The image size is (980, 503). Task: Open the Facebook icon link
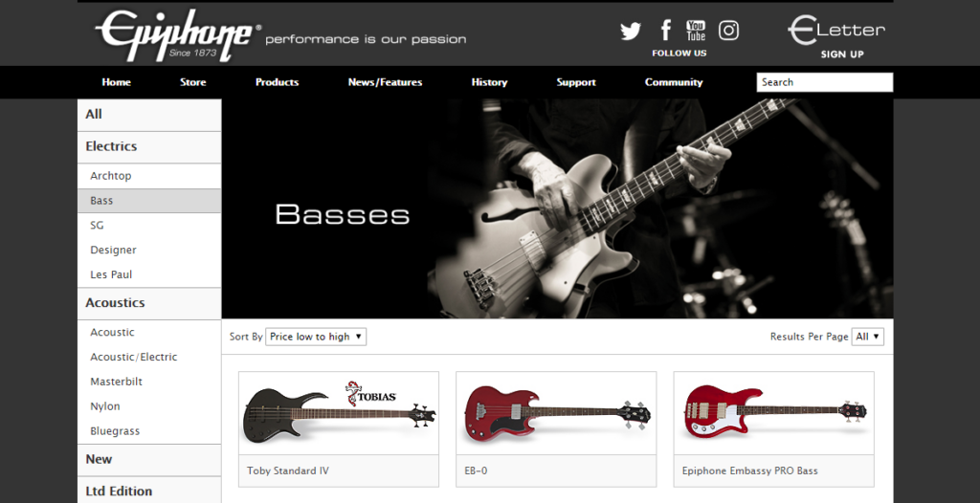(666, 30)
